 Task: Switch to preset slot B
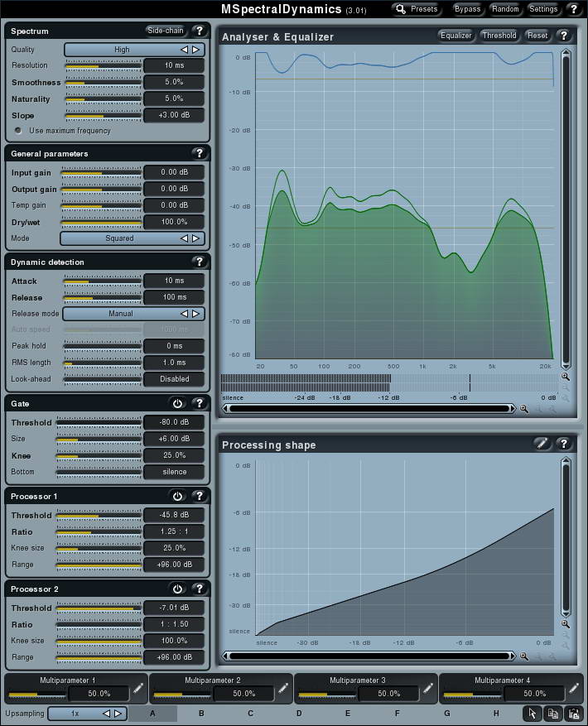(x=201, y=714)
